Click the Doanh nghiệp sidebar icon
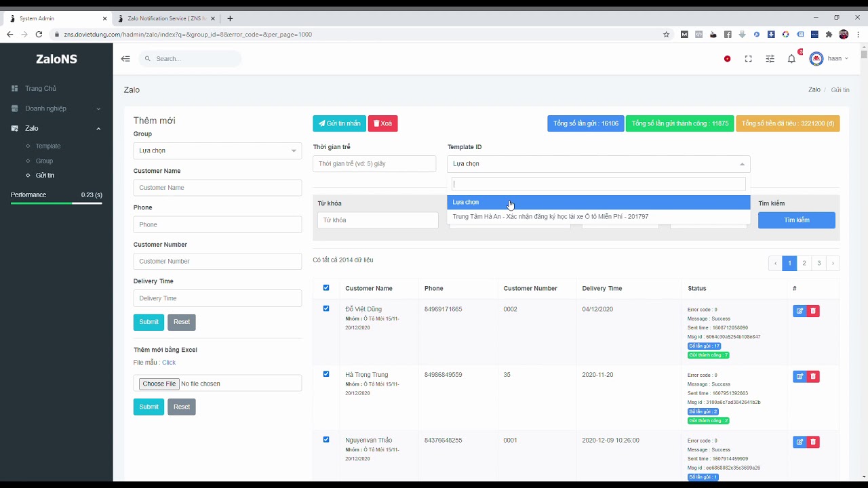 tap(15, 108)
